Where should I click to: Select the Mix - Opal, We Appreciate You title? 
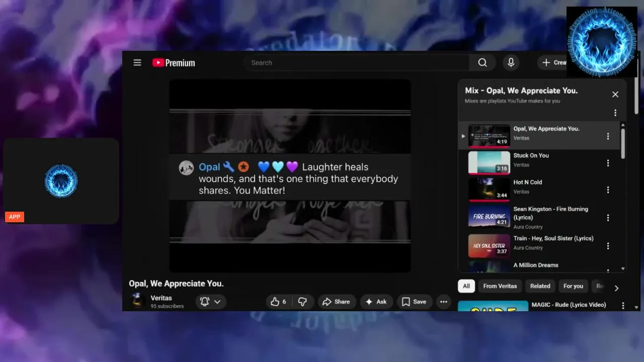coord(521,90)
